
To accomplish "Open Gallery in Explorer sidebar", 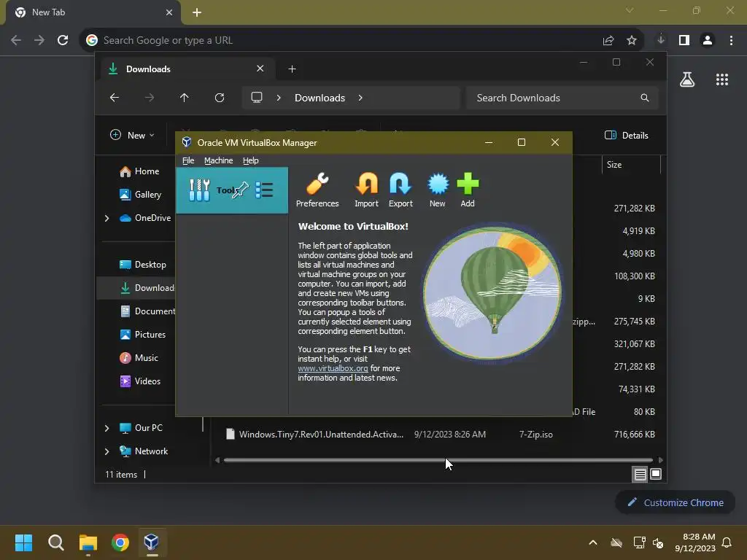I will point(141,194).
